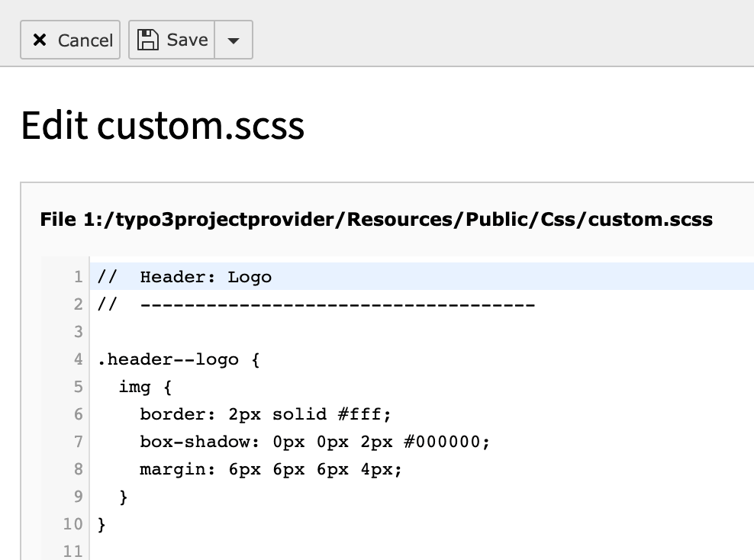Click the Save button label

pos(187,40)
